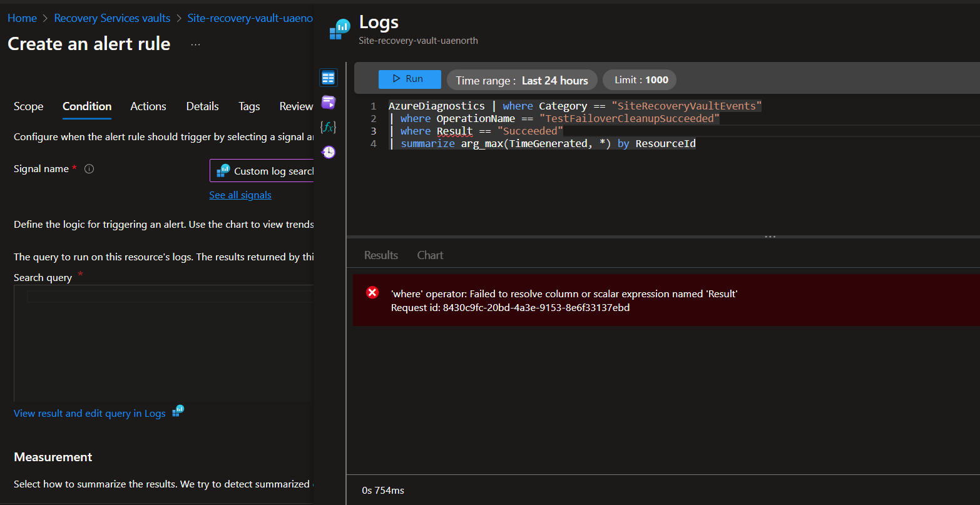Switch to the Chart tab
Screen dimensions: 980x505
pyautogui.click(x=429, y=255)
